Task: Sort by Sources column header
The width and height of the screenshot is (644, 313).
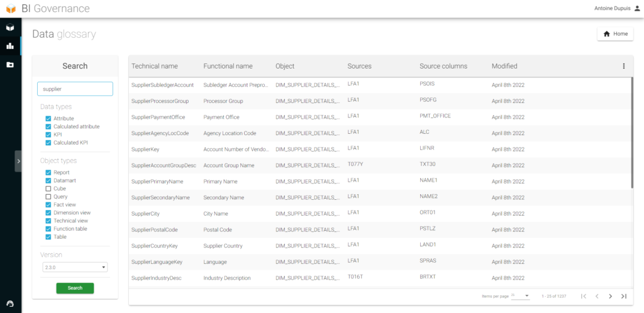Action: point(359,66)
